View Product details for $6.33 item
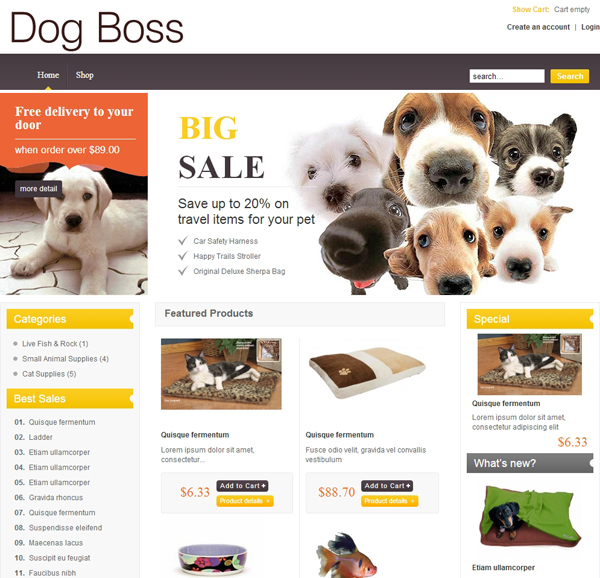 point(245,501)
